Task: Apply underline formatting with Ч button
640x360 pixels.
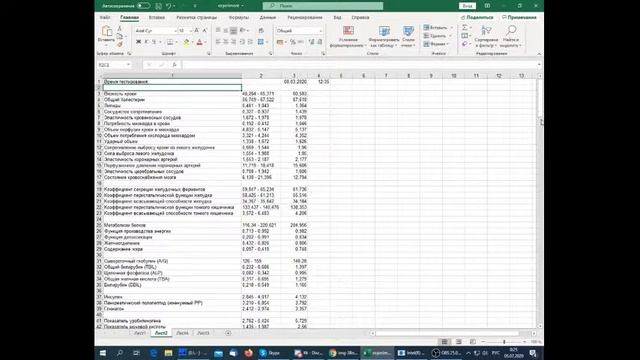Action: point(154,42)
